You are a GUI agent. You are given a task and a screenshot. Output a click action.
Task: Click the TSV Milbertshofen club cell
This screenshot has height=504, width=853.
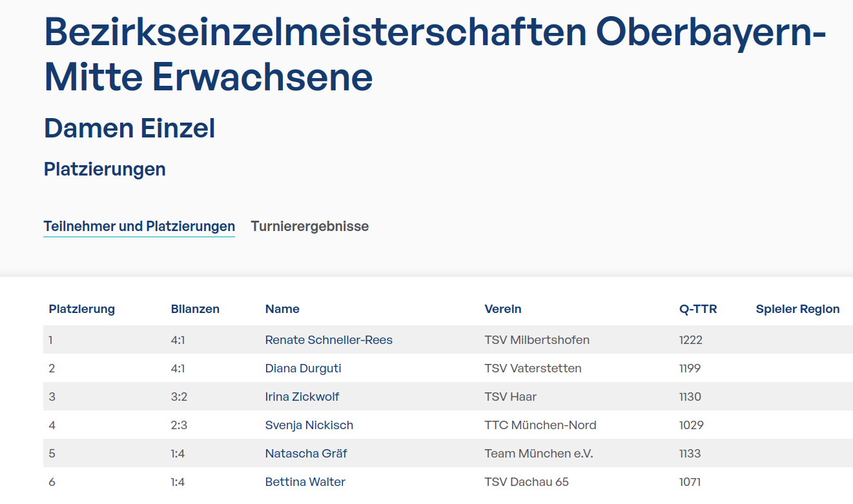(x=537, y=340)
